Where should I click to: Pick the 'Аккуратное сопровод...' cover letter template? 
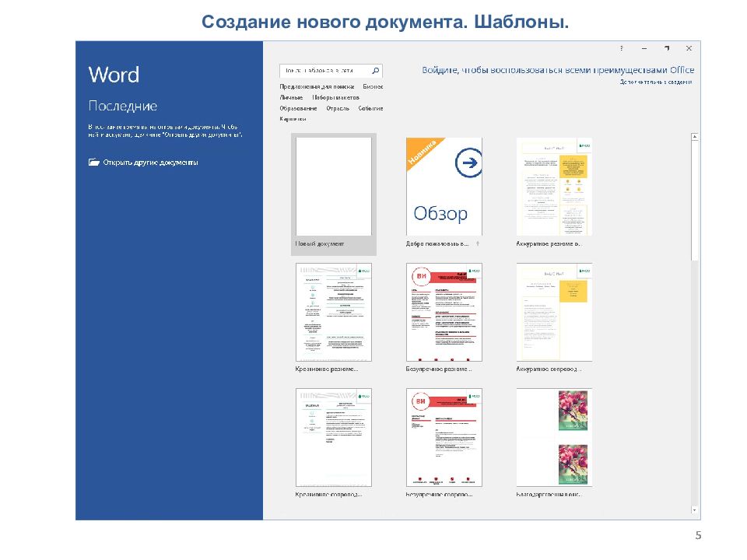pyautogui.click(x=555, y=312)
